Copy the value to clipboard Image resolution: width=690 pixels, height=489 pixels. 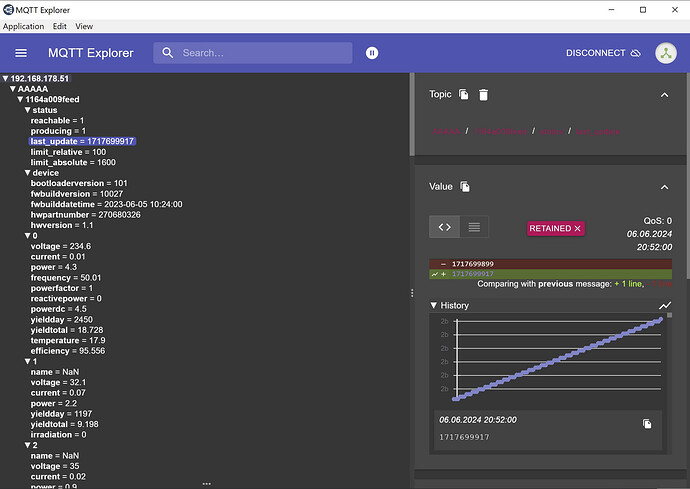(465, 187)
